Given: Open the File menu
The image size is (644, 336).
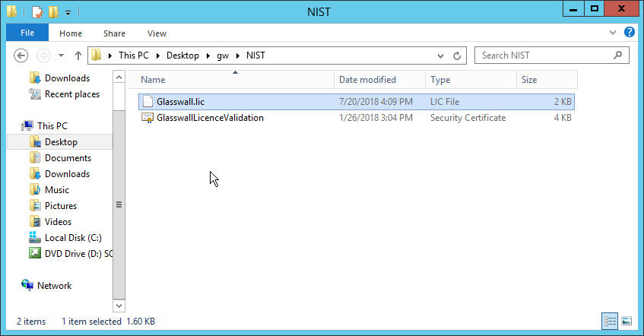Looking at the screenshot, I should (x=27, y=33).
